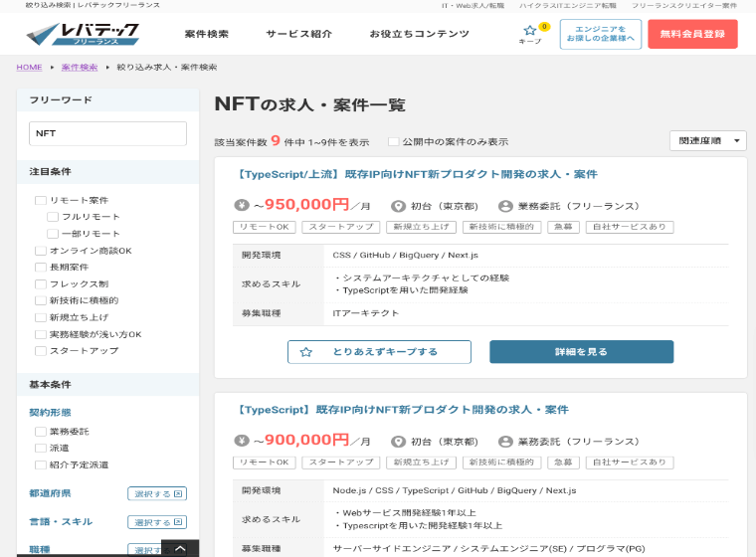Click 詳細を見る button of first listing
Screen dimensions: 756x557
[582, 352]
